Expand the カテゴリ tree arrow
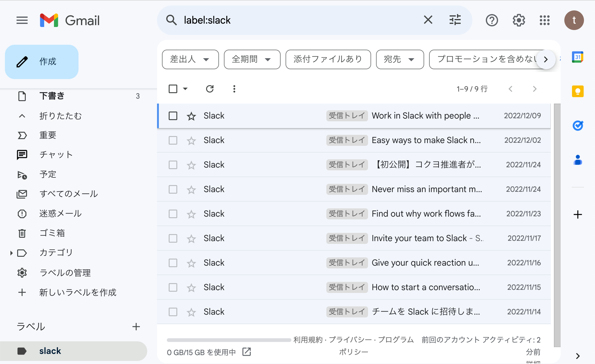The image size is (595, 364). pos(11,253)
